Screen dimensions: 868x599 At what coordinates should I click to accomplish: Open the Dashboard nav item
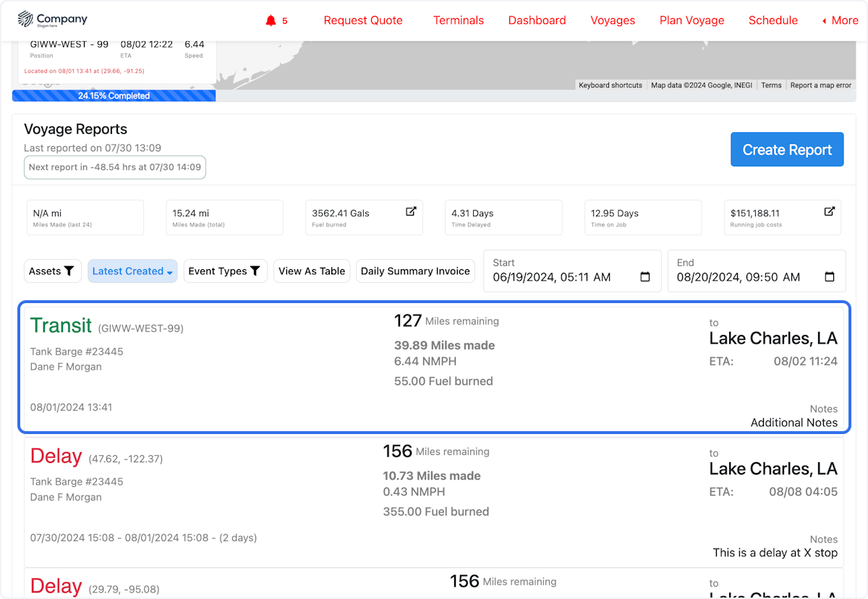click(x=537, y=20)
